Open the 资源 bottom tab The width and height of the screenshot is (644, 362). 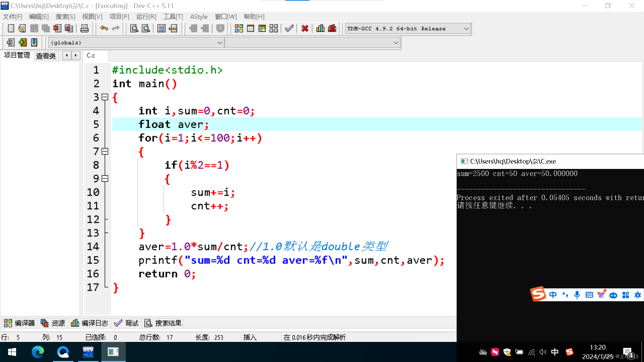(x=53, y=323)
